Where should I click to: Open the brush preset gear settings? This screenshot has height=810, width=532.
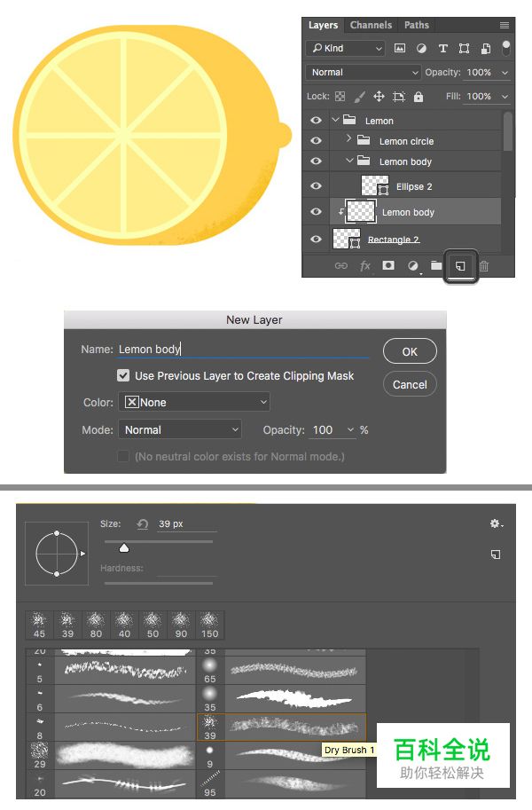click(x=496, y=524)
